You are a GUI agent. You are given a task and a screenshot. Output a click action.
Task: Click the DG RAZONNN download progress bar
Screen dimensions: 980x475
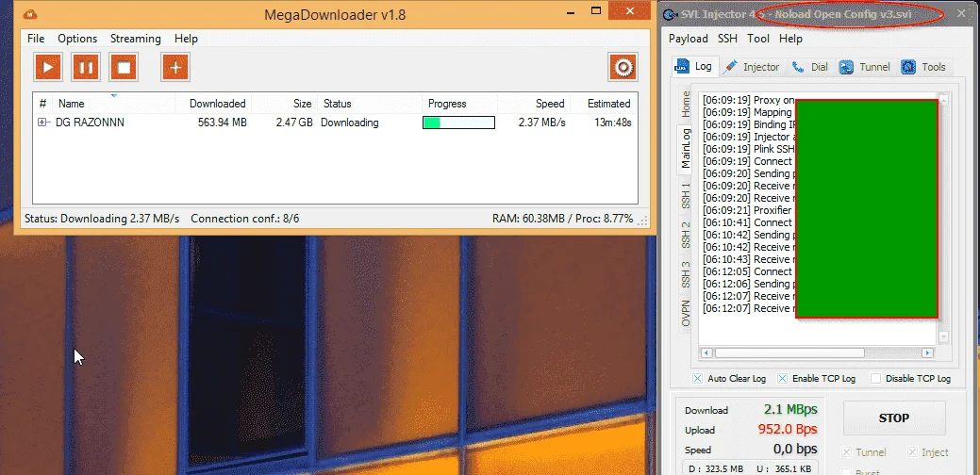coord(458,123)
